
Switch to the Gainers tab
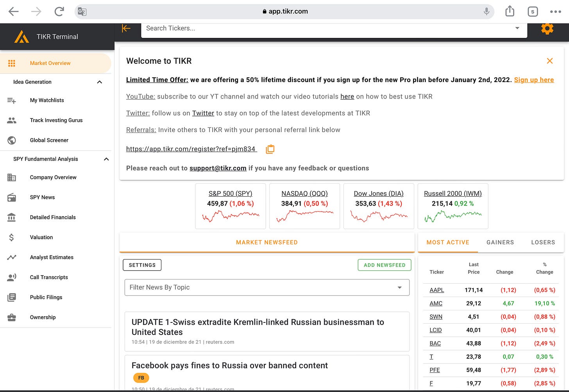point(500,242)
